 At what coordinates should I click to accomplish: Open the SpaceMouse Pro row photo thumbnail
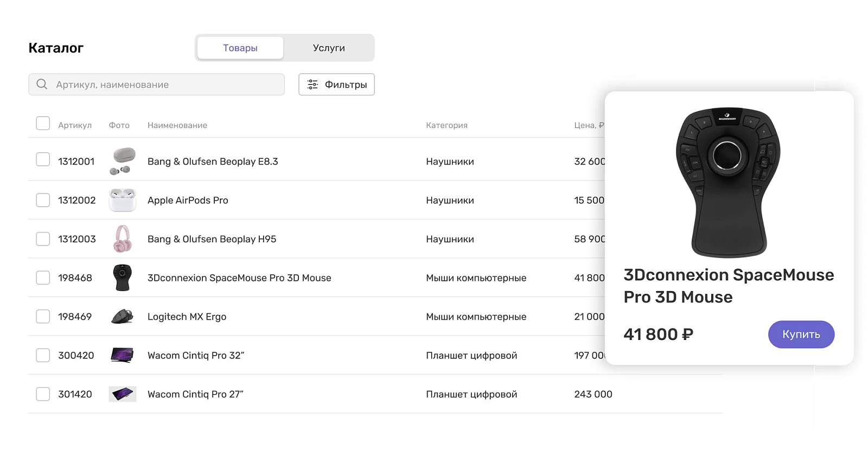tap(123, 278)
